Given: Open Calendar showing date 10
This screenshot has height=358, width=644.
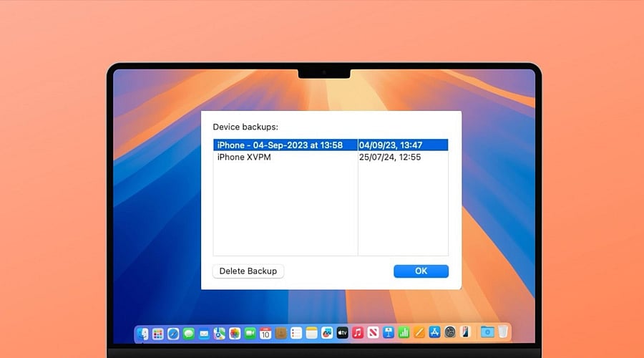Looking at the screenshot, I should pyautogui.click(x=265, y=334).
